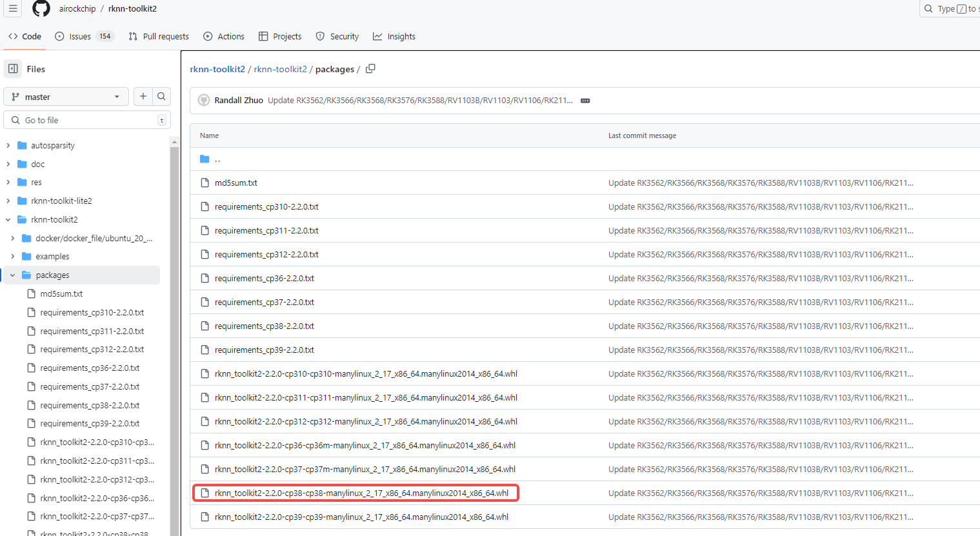Viewport: 980px width, 536px height.
Task: Open the Issues tab
Action: point(85,36)
